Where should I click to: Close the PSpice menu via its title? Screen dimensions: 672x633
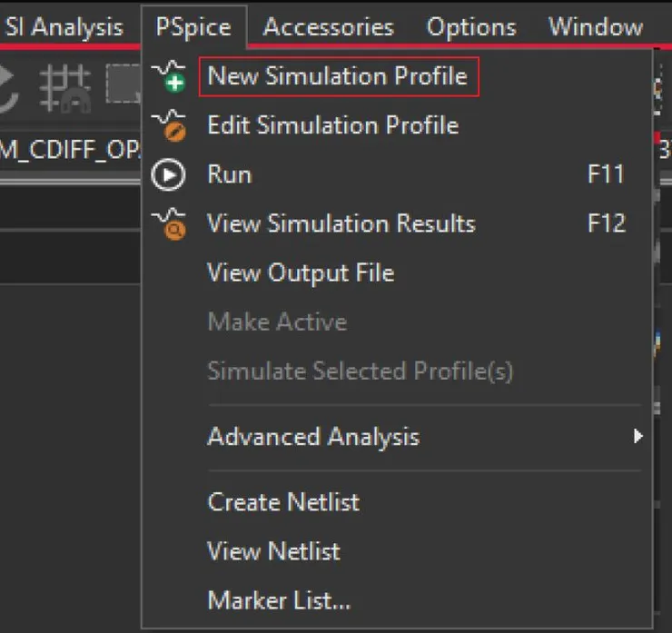pyautogui.click(x=193, y=27)
